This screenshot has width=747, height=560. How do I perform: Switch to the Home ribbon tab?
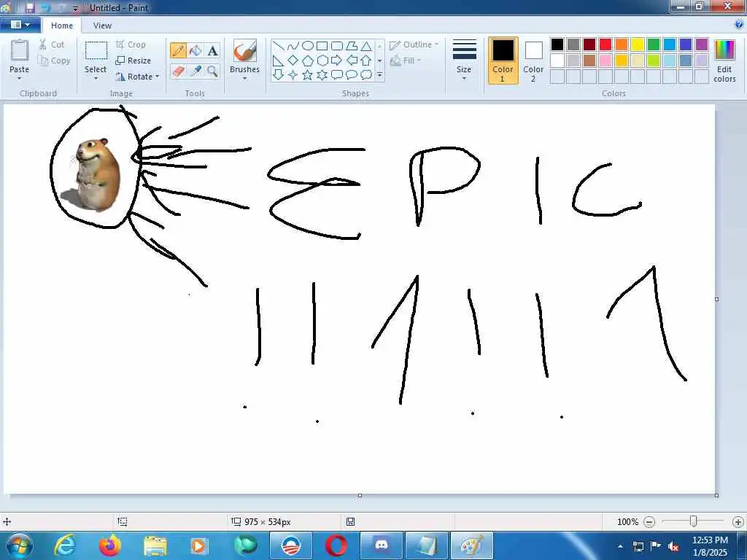click(62, 26)
